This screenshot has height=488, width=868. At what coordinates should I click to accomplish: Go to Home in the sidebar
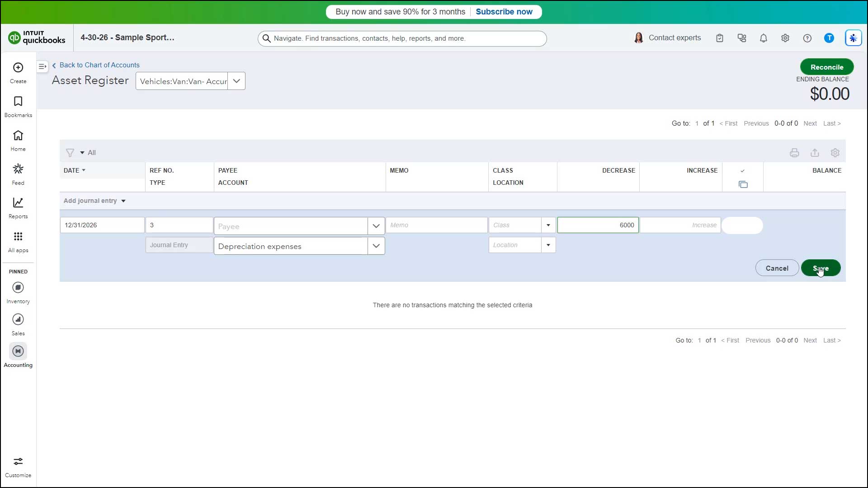coord(18,141)
